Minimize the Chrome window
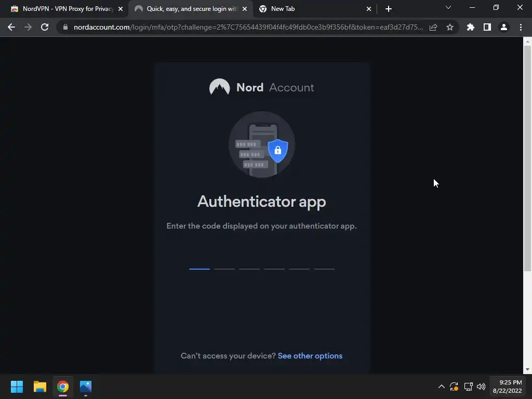 (472, 7)
